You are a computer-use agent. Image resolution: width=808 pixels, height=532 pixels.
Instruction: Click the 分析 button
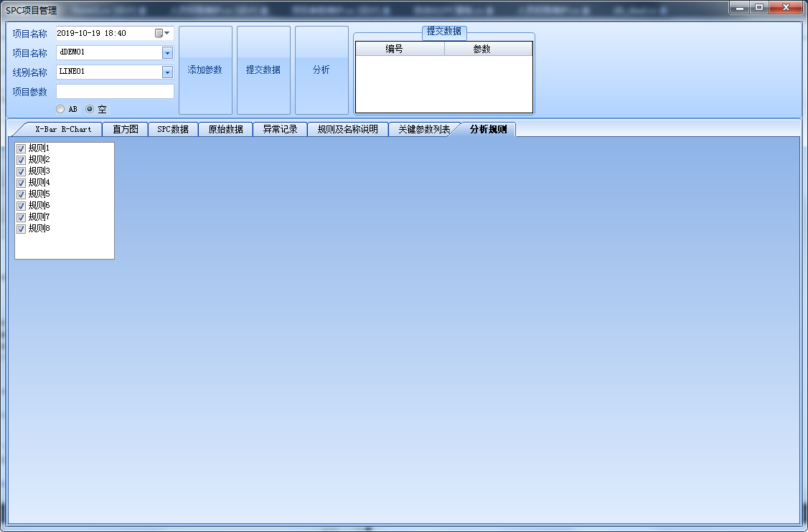pyautogui.click(x=321, y=70)
